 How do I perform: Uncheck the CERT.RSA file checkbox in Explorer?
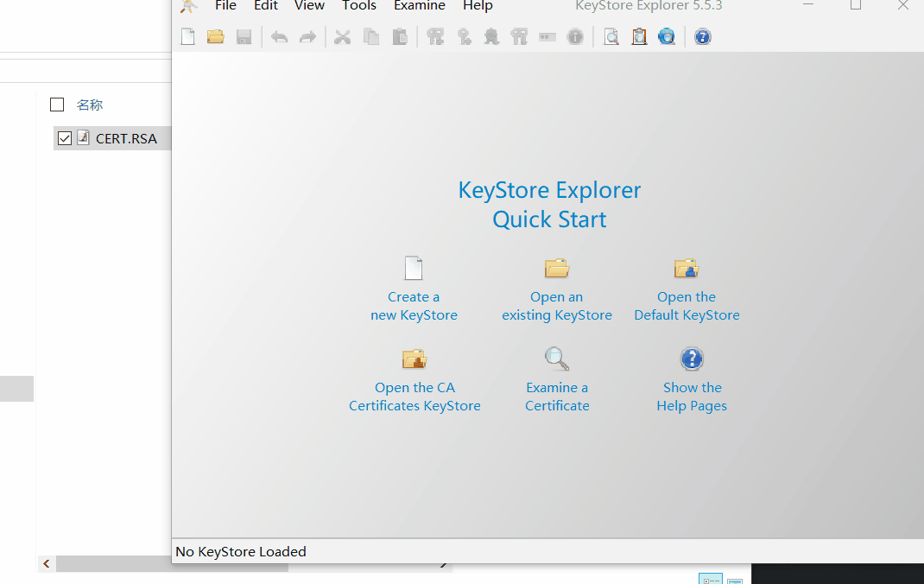[65, 138]
